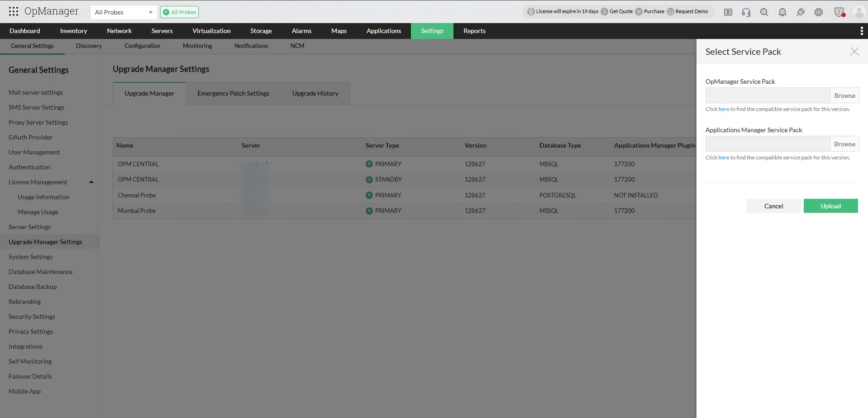Click the license badge icon
Viewport: 868px width, 418px height.
[x=531, y=12]
